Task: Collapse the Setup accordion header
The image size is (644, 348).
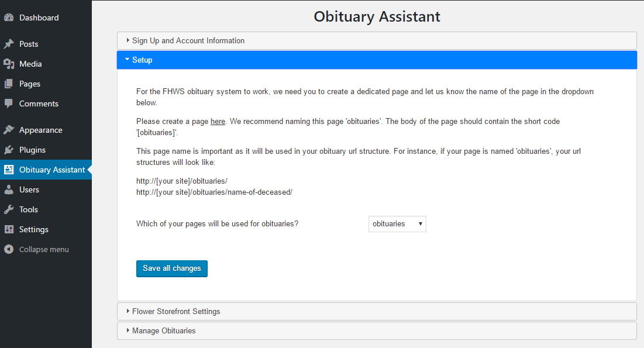Action: 142,60
